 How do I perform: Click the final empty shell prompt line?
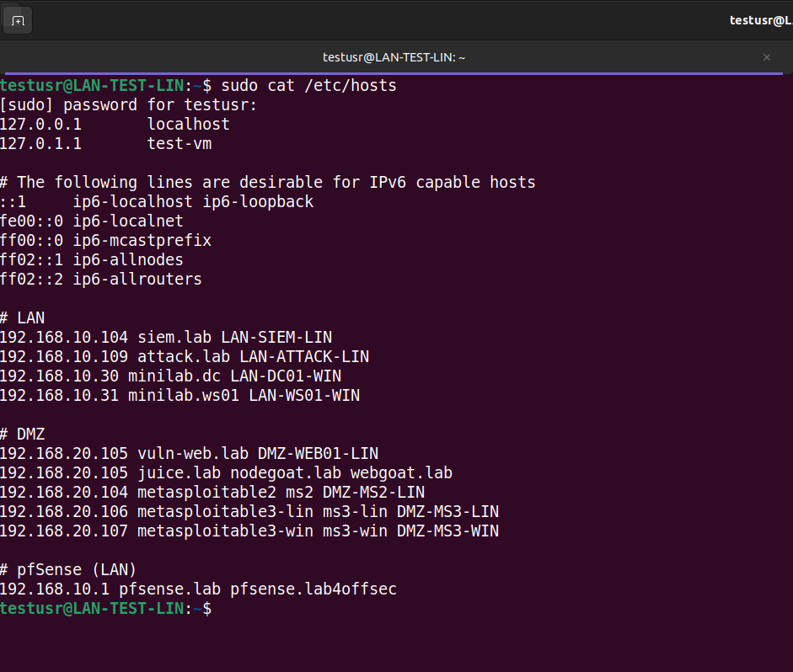tap(105, 608)
